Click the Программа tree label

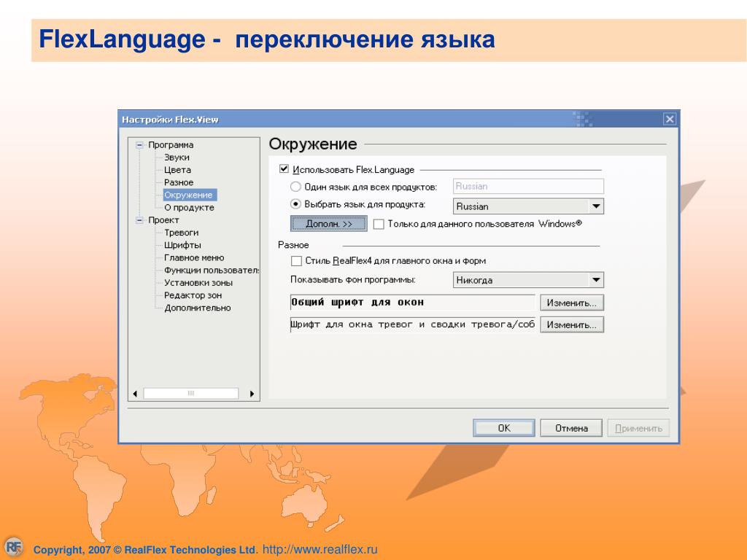tap(171, 145)
